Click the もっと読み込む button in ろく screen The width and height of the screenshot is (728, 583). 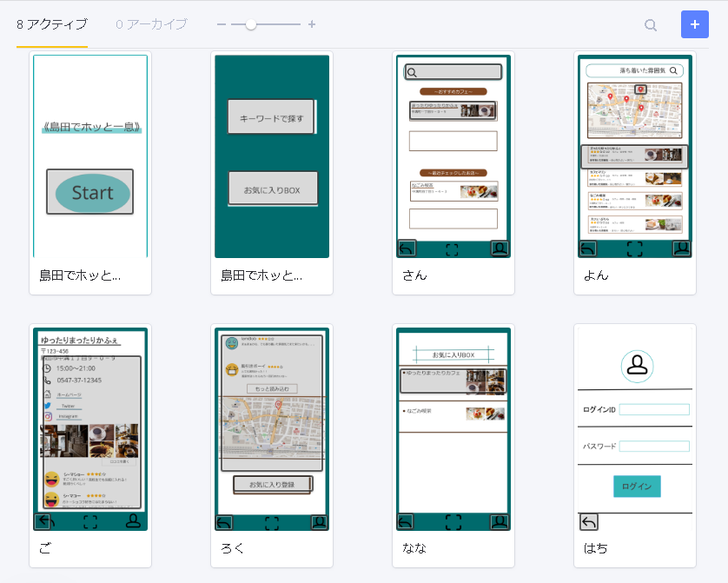(272, 389)
